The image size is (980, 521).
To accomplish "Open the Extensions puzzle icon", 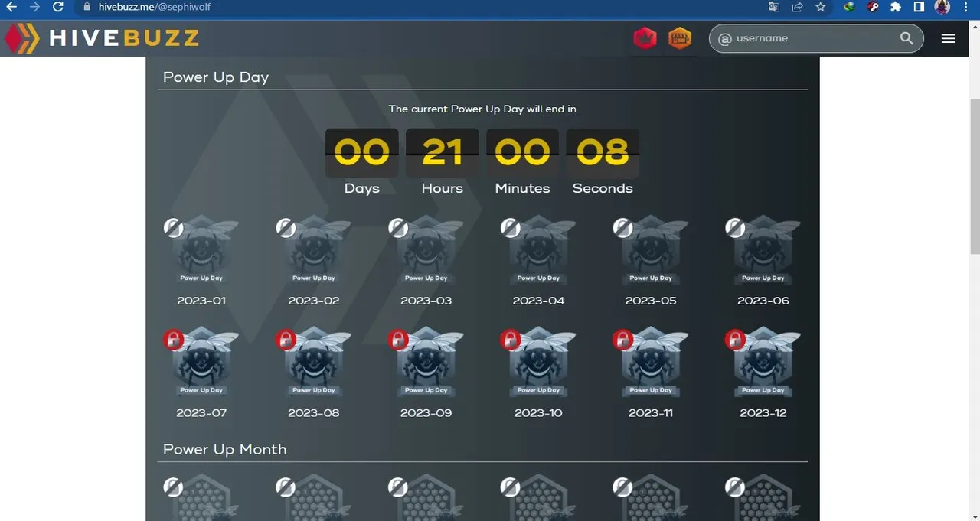I will [896, 7].
